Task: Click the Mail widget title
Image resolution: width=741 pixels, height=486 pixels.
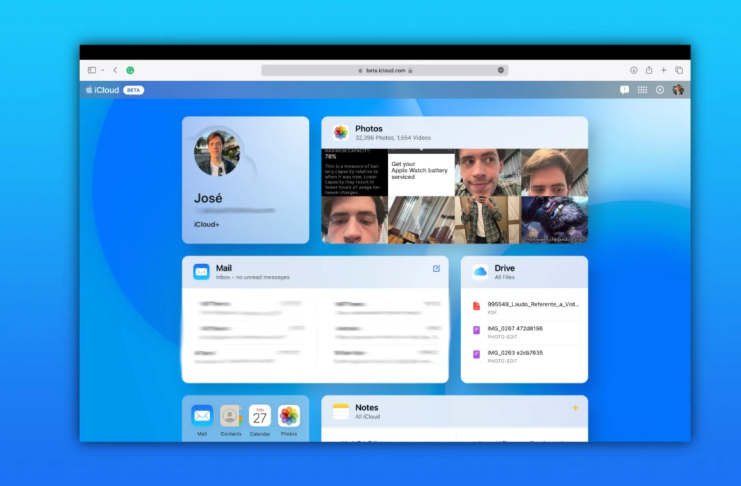Action: (x=224, y=268)
